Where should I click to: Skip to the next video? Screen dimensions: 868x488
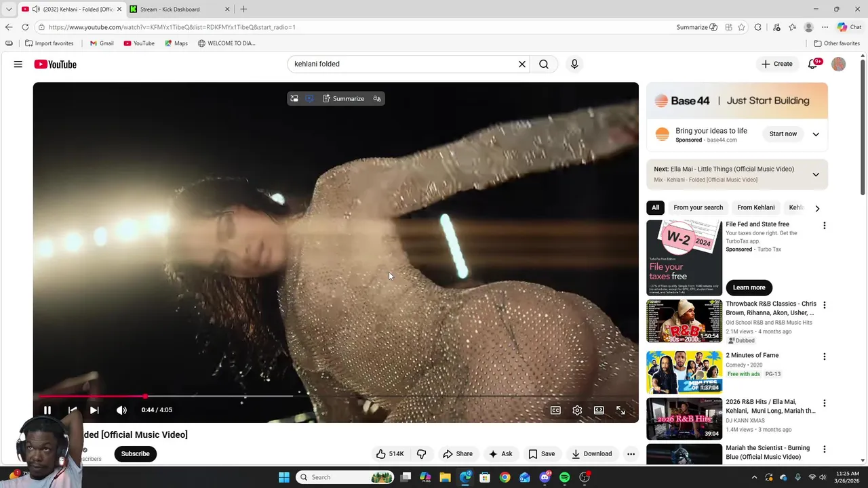coord(94,410)
